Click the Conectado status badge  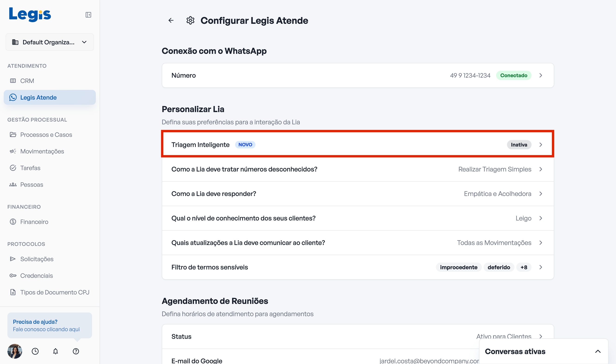(x=514, y=75)
